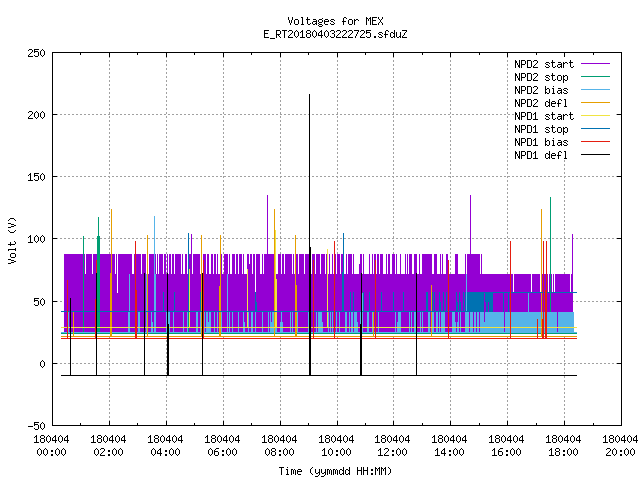
Task: Click the purple NPD2 start legend line
Action: [595, 64]
